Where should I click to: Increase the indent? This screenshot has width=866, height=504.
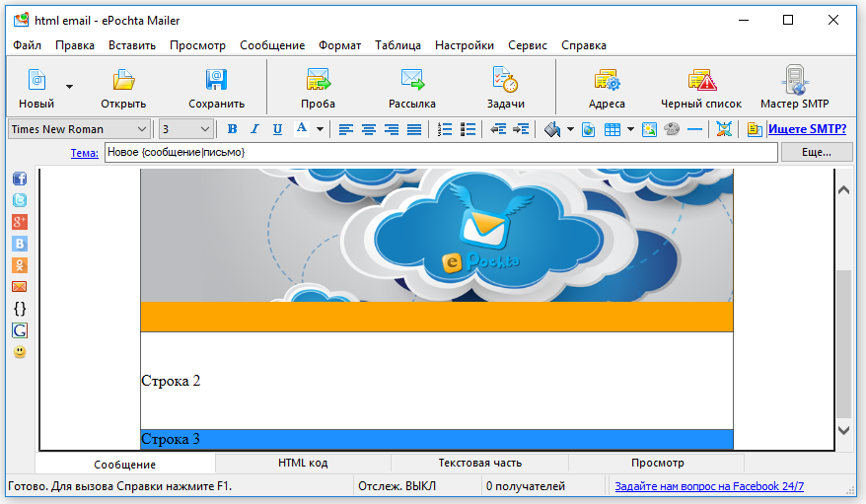point(521,130)
